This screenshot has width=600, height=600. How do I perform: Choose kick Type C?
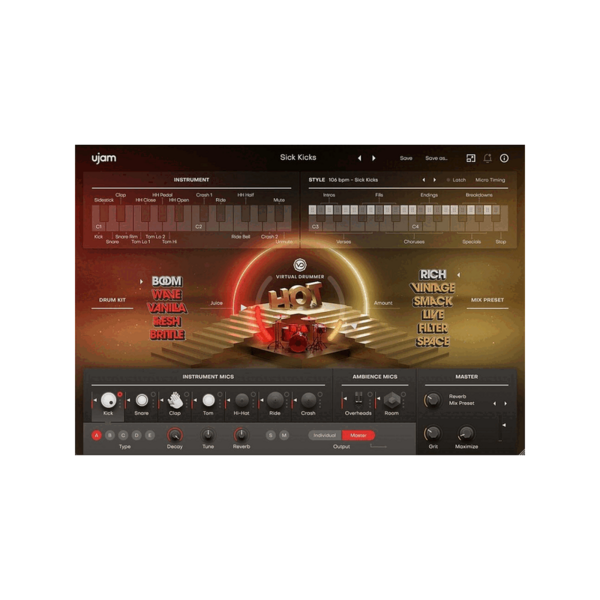(123, 435)
